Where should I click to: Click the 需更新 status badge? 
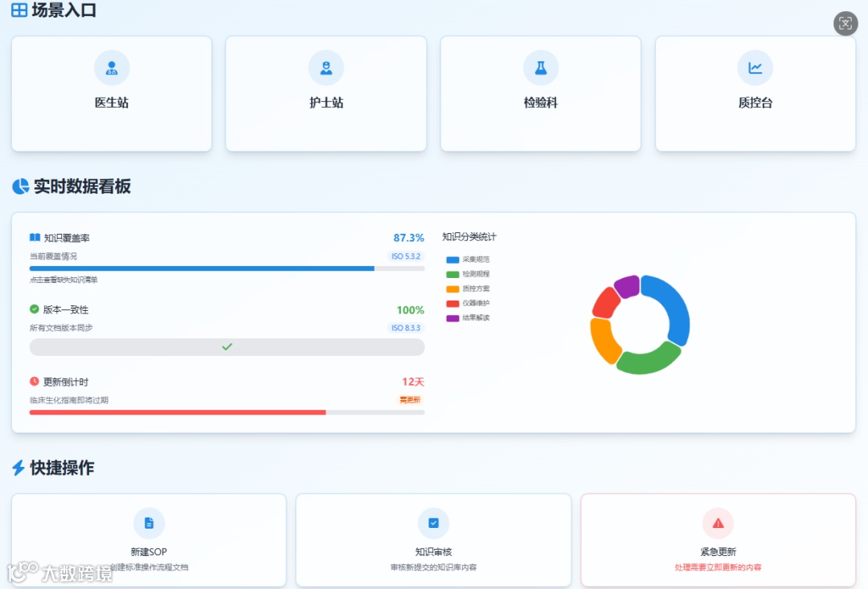[x=410, y=399]
